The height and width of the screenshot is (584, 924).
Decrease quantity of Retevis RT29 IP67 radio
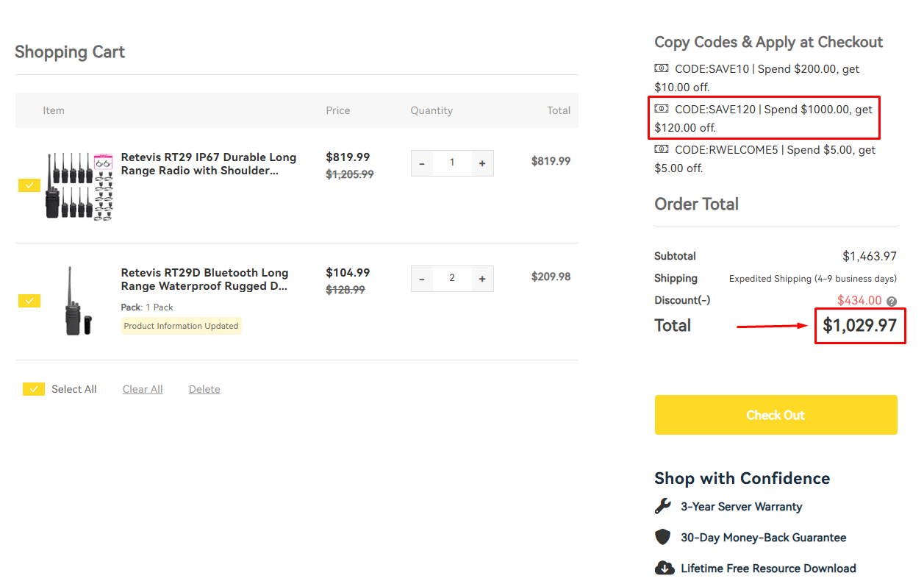pyautogui.click(x=421, y=163)
